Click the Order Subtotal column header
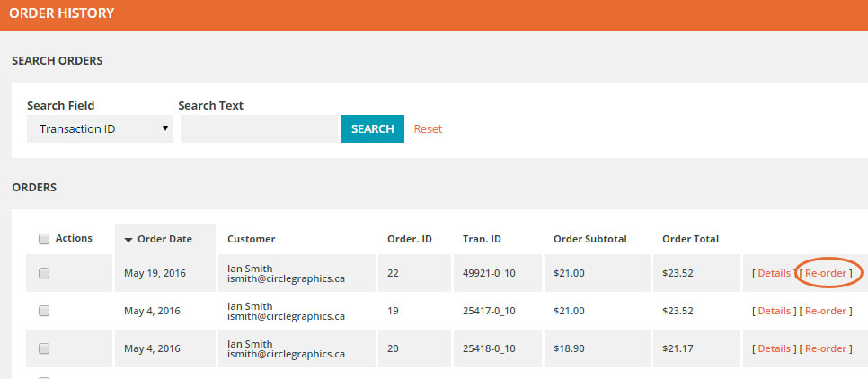 click(x=590, y=239)
